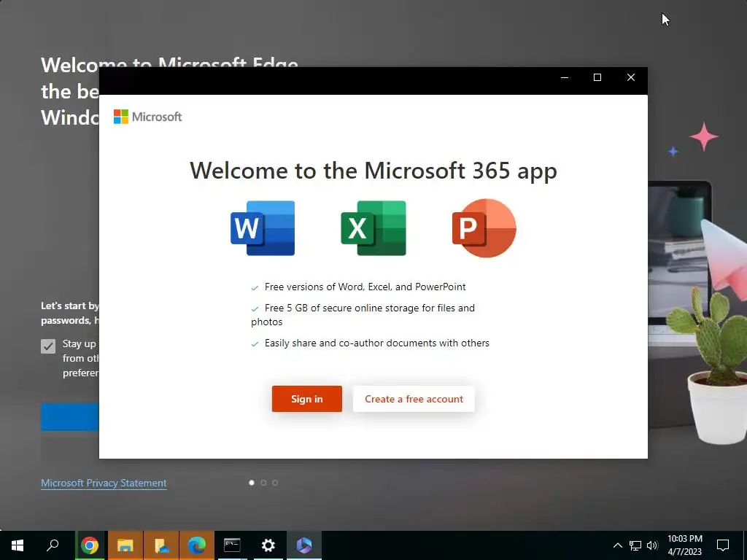Open the Windows Start menu
Screen dimensions: 747x560
click(x=18, y=545)
